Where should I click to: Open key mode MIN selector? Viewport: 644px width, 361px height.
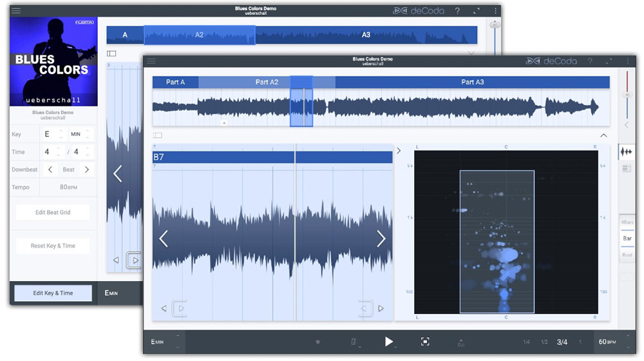tap(80, 134)
